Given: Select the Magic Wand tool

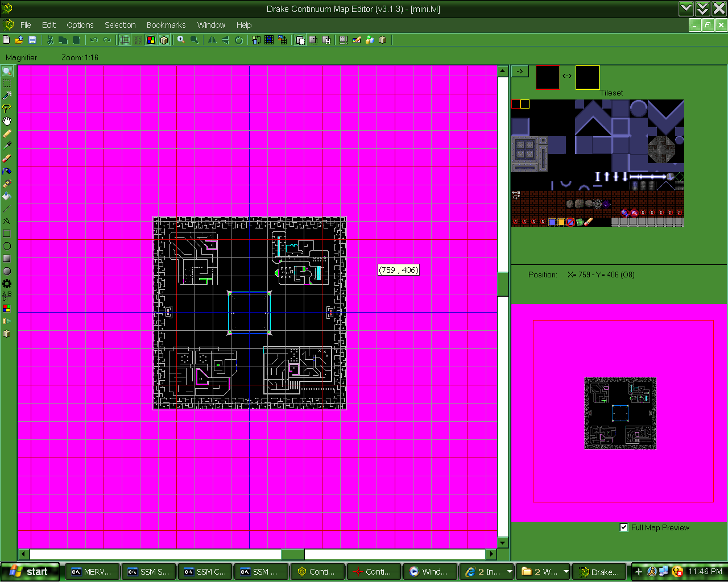Looking at the screenshot, I should tap(7, 95).
